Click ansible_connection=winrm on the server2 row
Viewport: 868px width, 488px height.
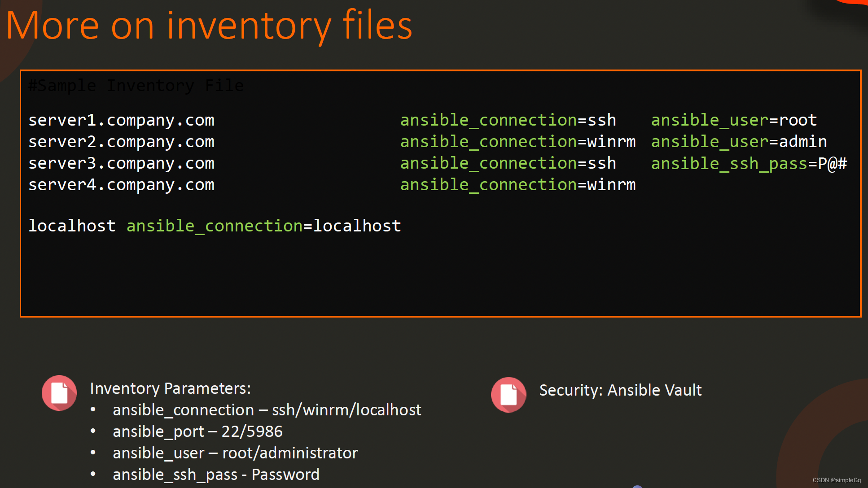(x=518, y=142)
